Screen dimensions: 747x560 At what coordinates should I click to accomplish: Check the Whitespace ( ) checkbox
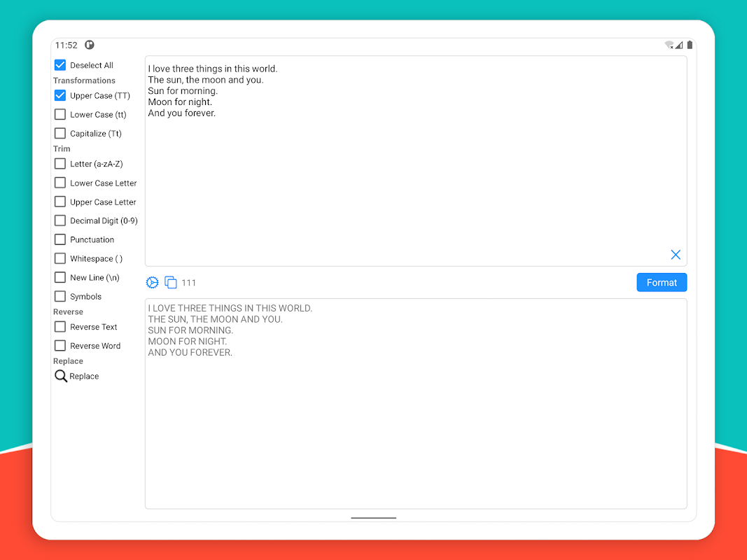coord(60,258)
